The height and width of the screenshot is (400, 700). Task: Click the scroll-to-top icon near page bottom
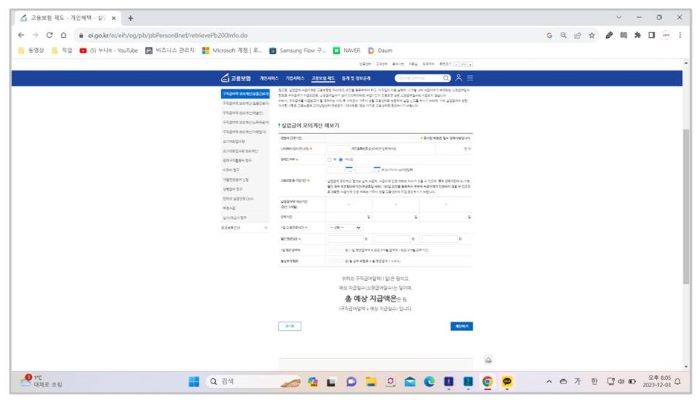coord(488,359)
